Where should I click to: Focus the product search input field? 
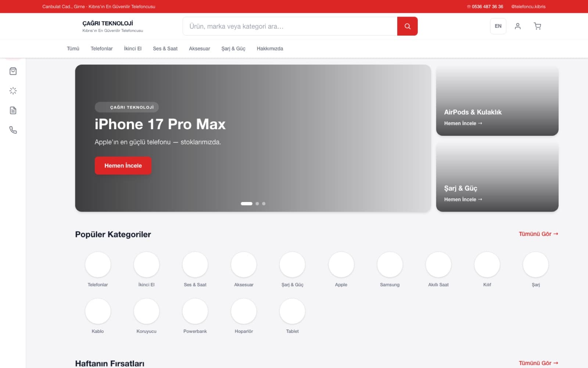290,26
